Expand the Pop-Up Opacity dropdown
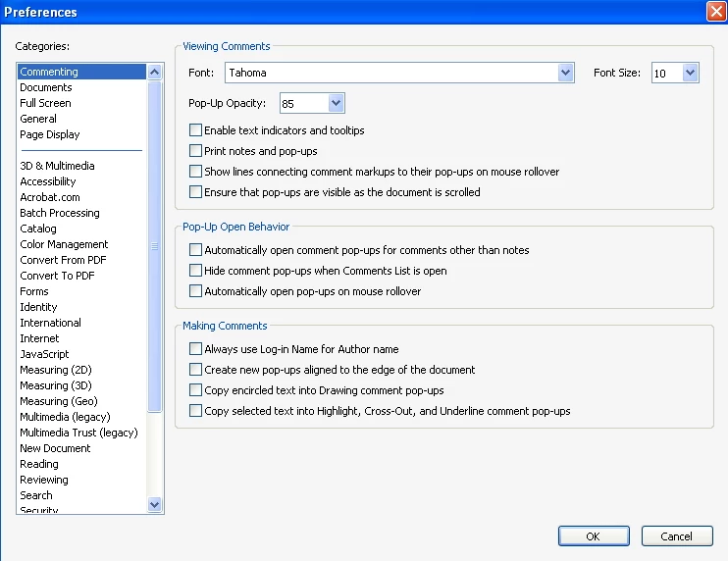Image resolution: width=728 pixels, height=561 pixels. (x=336, y=103)
